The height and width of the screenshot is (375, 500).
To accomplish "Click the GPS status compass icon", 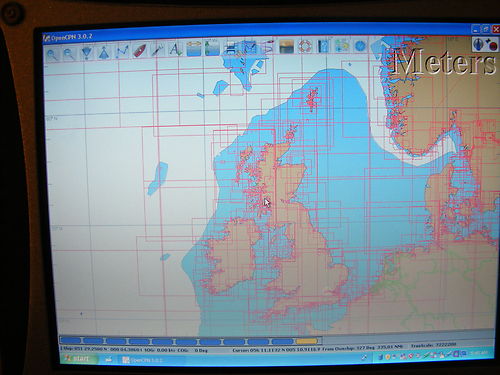I will point(479,44).
